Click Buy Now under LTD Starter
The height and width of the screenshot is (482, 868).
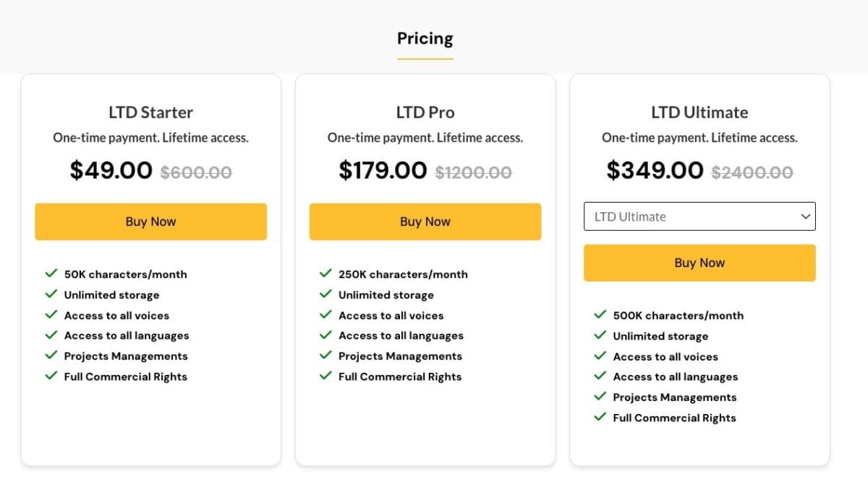tap(150, 221)
